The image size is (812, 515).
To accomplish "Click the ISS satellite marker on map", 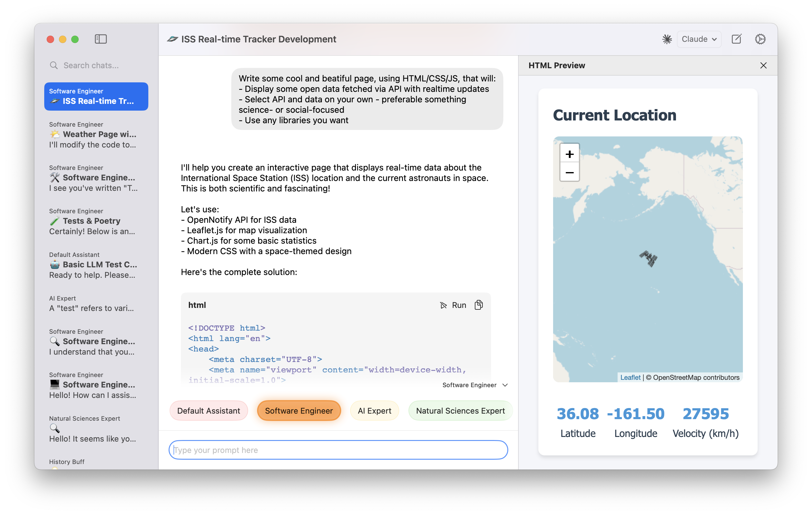I will tap(648, 258).
